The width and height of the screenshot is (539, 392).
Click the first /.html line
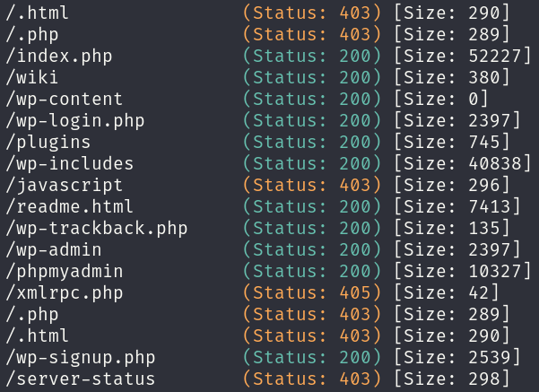(38, 13)
